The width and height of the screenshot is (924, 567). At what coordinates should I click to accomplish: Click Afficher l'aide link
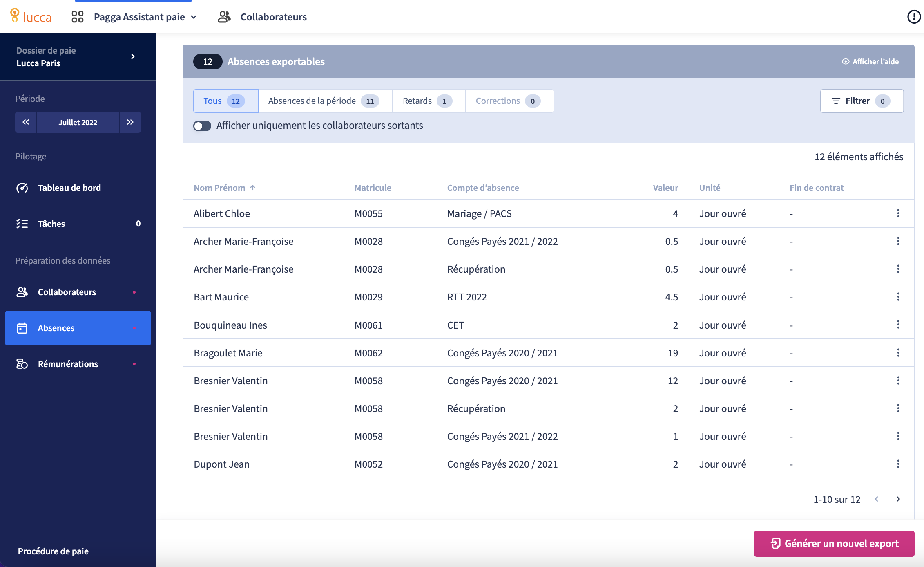pos(870,62)
